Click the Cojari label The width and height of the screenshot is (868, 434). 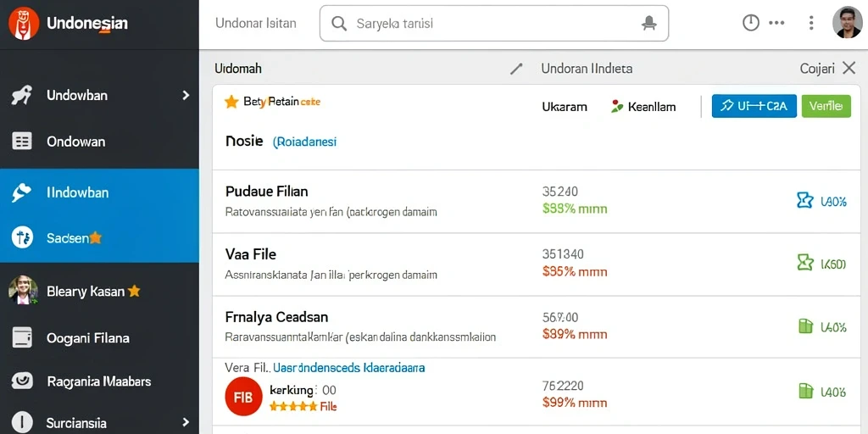pos(817,69)
